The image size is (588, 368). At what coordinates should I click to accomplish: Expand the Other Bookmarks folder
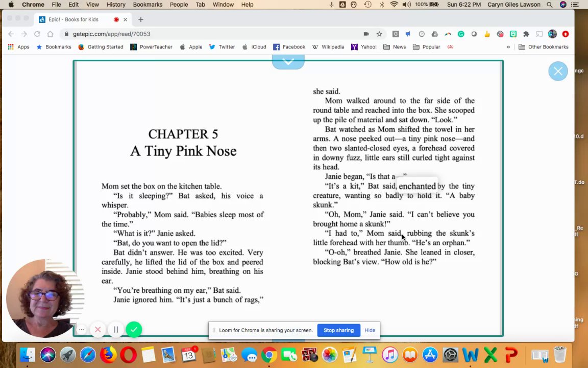click(x=544, y=47)
